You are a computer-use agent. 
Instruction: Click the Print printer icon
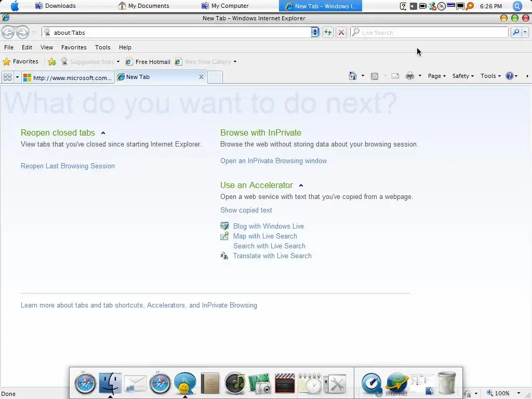(x=410, y=76)
